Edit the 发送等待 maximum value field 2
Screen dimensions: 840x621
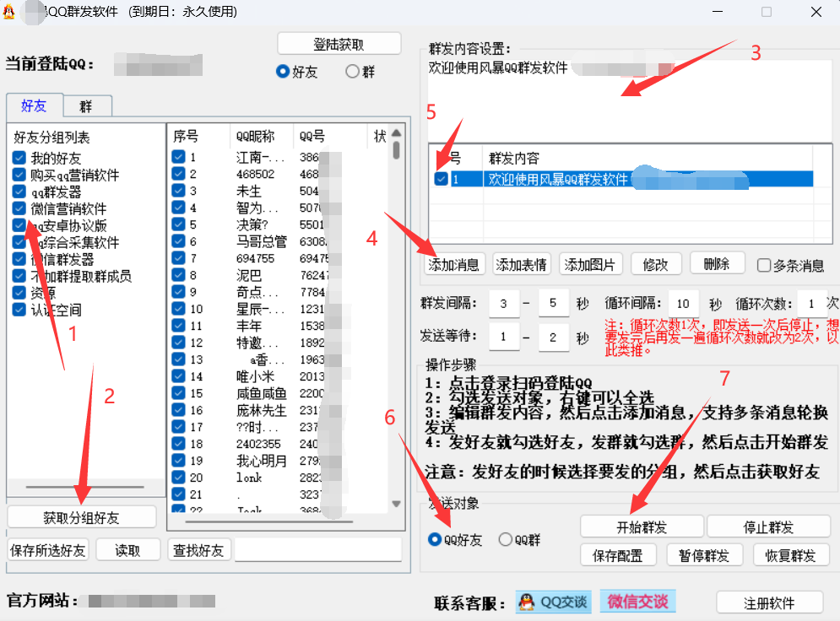(x=554, y=337)
